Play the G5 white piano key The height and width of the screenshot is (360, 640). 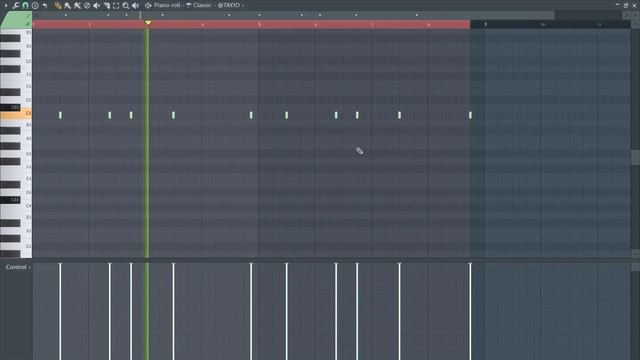[x=25, y=62]
